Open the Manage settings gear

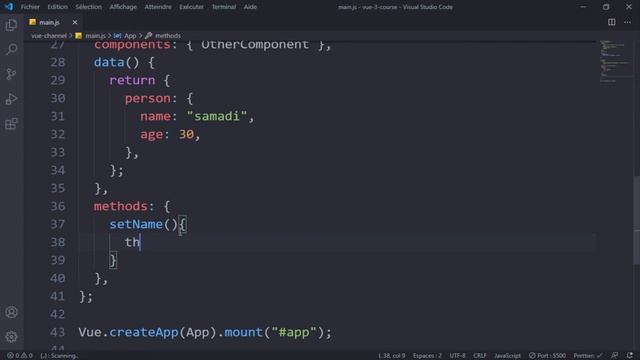[11, 337]
